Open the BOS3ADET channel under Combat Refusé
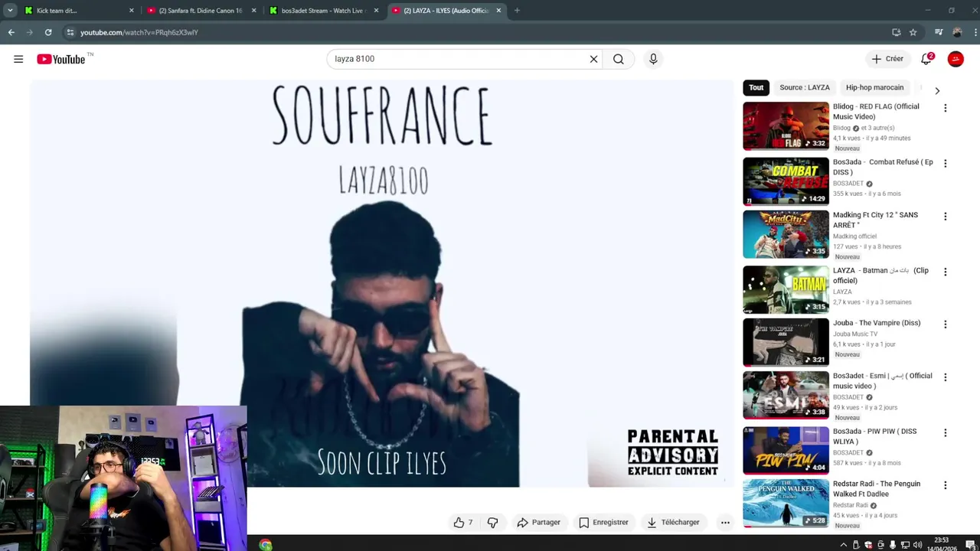The image size is (980, 551). (848, 184)
